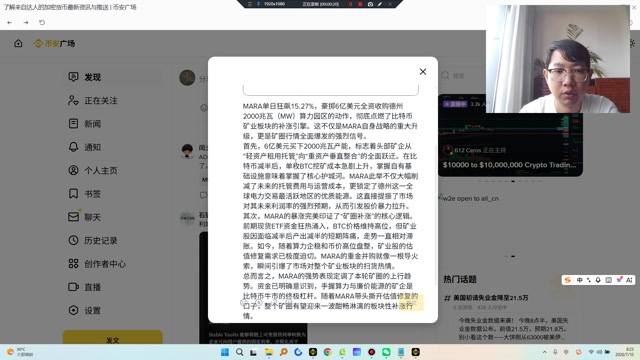Click the 历史记录 clock icon
Viewport: 640px width, 360px height.
tap(73, 240)
